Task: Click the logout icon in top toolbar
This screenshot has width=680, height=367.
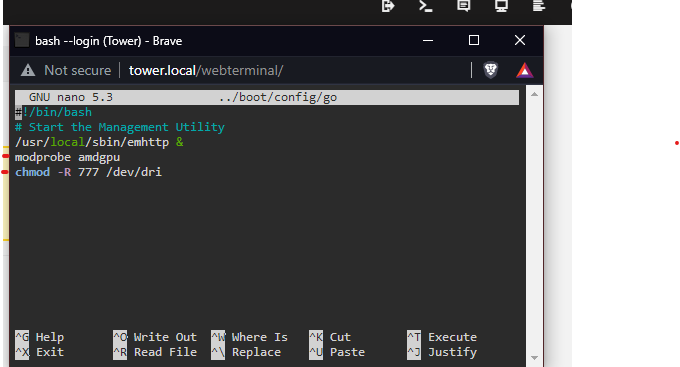Action: tap(388, 6)
